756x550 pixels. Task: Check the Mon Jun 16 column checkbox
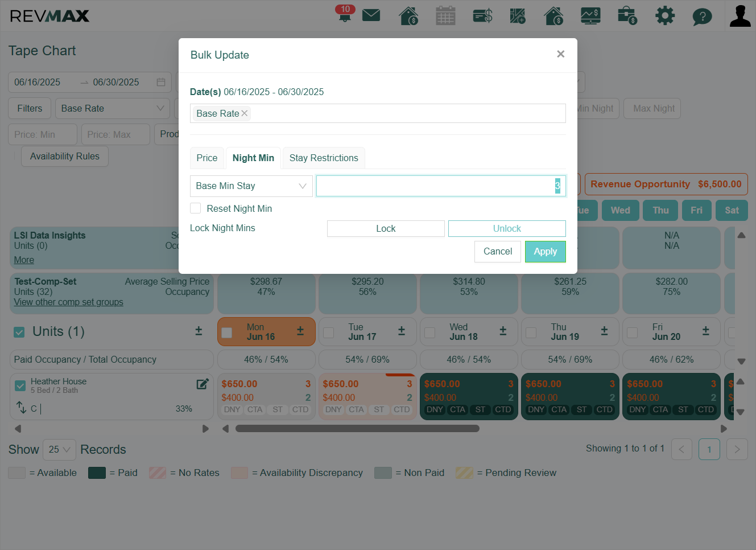pyautogui.click(x=226, y=333)
